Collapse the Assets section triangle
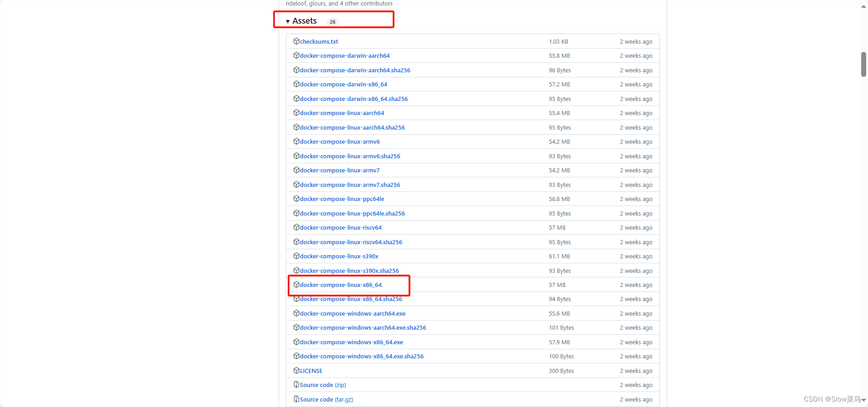The width and height of the screenshot is (868, 407). [288, 21]
